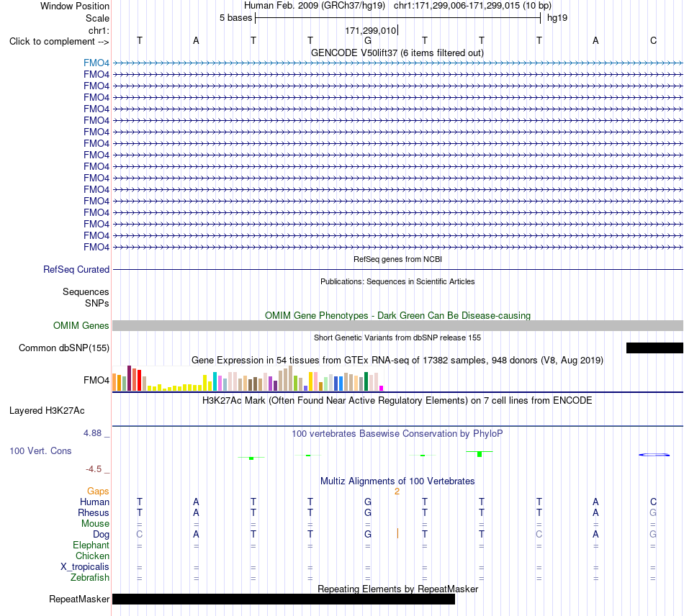Click the C base in chr1 reference row
Image resolution: width=684 pixels, height=616 pixels.
point(653,40)
